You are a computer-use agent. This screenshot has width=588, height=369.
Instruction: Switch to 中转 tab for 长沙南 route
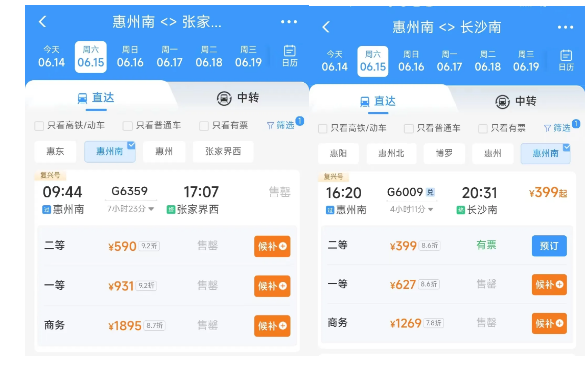[516, 101]
